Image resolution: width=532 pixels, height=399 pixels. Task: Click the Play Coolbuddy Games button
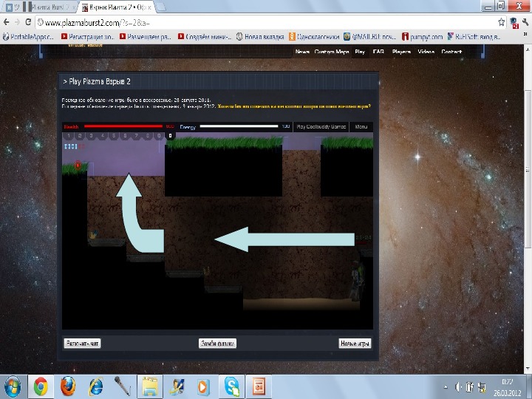click(321, 126)
